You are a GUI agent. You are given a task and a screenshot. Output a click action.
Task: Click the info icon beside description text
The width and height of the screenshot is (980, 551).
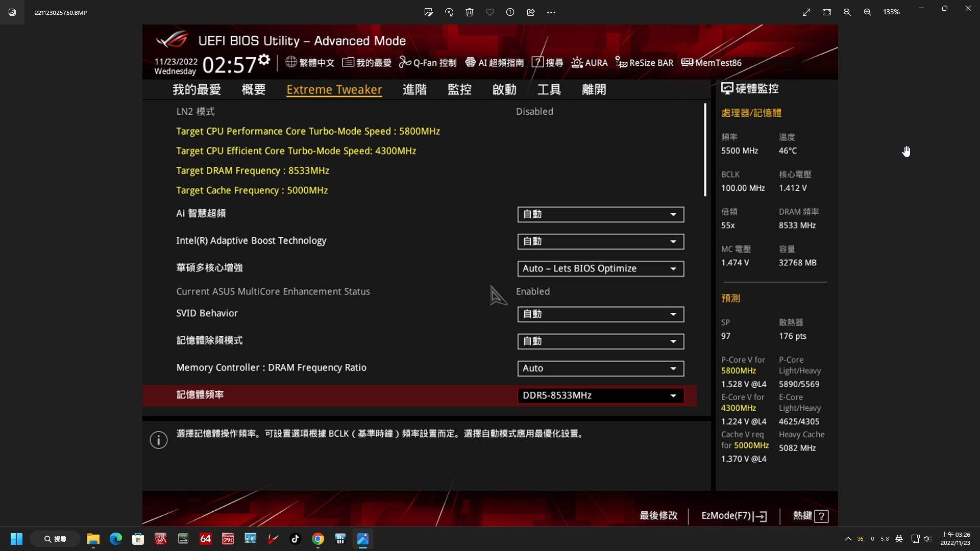[x=159, y=440]
